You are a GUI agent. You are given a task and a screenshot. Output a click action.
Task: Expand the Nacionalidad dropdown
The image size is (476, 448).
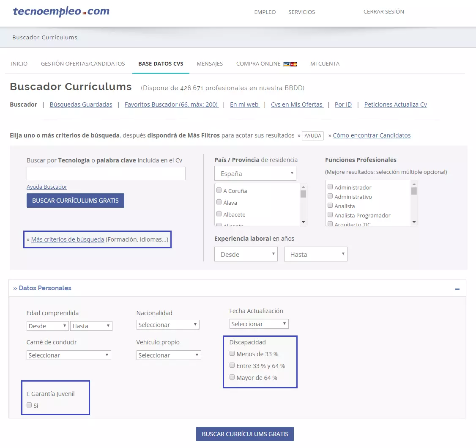pyautogui.click(x=168, y=325)
